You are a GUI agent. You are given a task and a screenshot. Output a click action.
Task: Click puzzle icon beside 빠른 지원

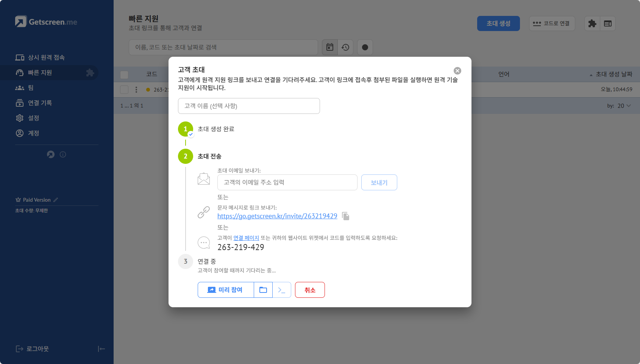point(90,73)
